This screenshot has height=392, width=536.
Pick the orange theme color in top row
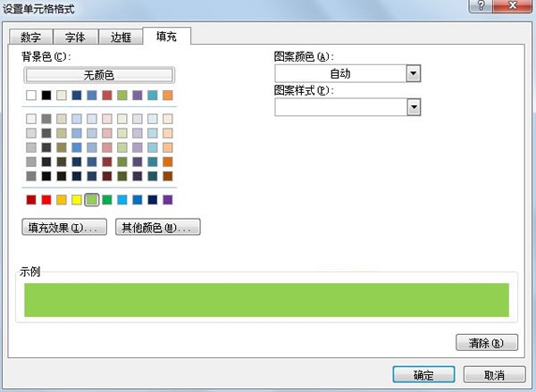pos(168,95)
